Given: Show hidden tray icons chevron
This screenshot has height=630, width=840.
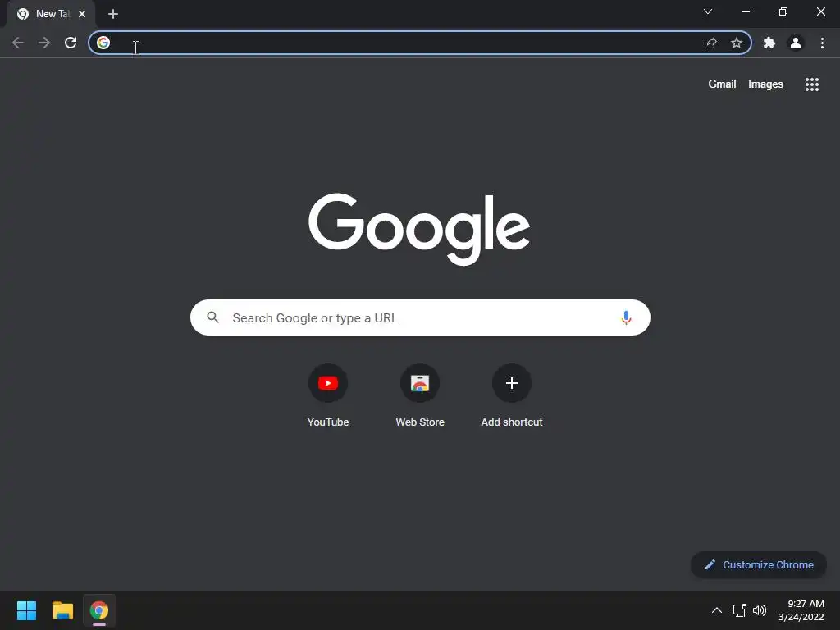Looking at the screenshot, I should 717,610.
